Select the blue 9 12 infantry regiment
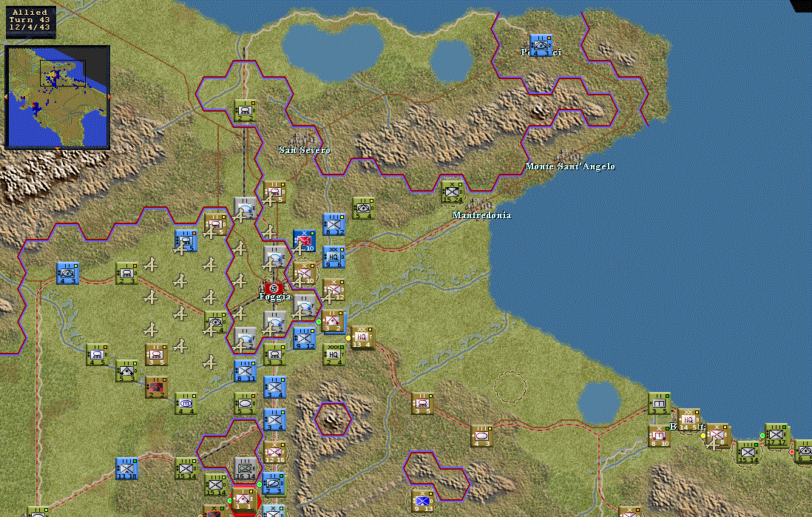 [x=304, y=338]
